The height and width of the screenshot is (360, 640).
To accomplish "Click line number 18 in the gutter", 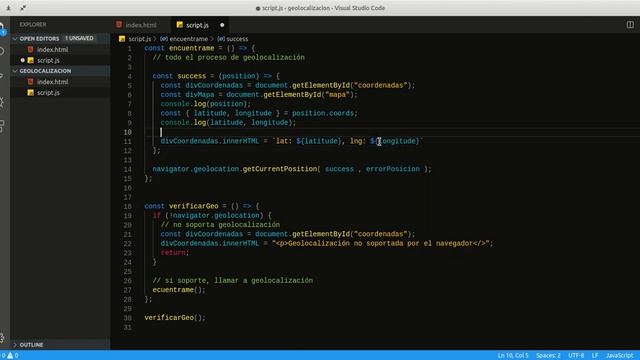I will [127, 207].
